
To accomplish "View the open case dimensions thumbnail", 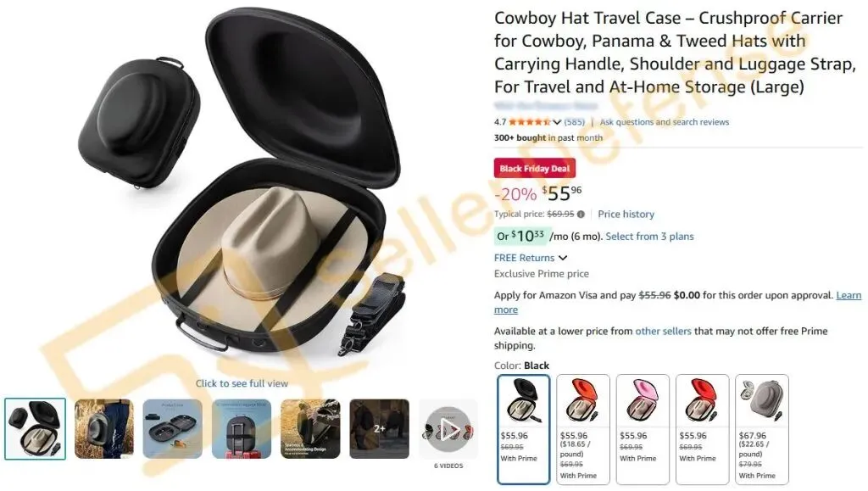I will [173, 429].
